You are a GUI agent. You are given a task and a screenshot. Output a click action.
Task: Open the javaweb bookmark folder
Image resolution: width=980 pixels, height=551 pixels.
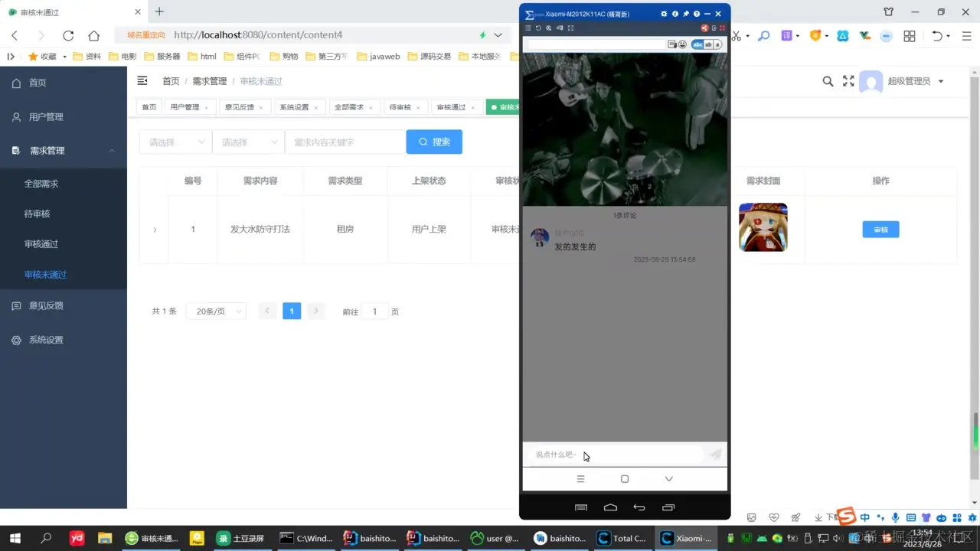coord(378,57)
